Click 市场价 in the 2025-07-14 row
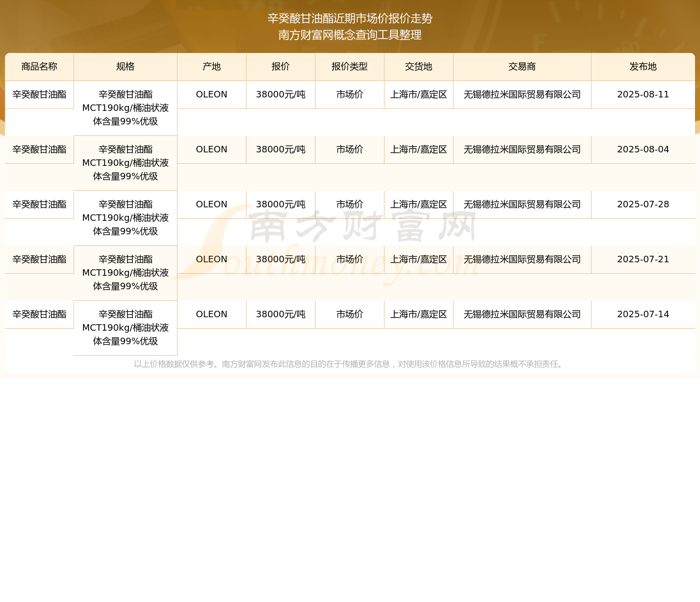The height and width of the screenshot is (602, 700). pos(350,314)
